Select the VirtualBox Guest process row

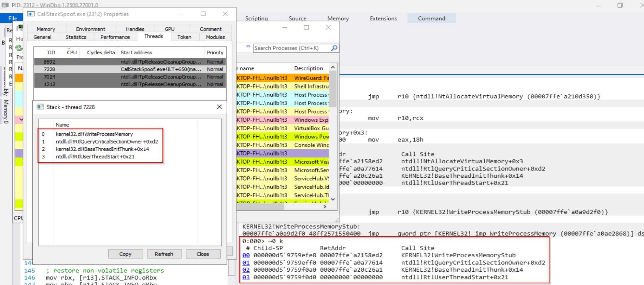[x=283, y=128]
